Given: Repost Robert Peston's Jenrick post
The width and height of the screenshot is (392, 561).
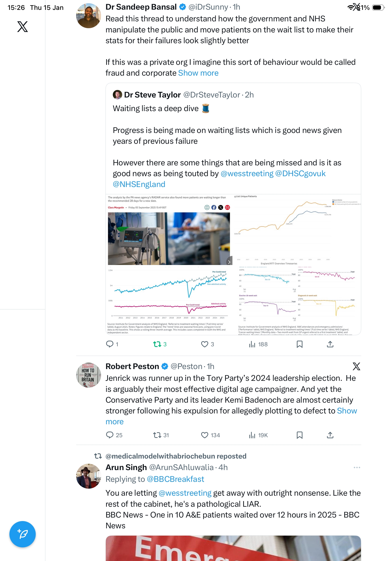Looking at the screenshot, I should (157, 435).
